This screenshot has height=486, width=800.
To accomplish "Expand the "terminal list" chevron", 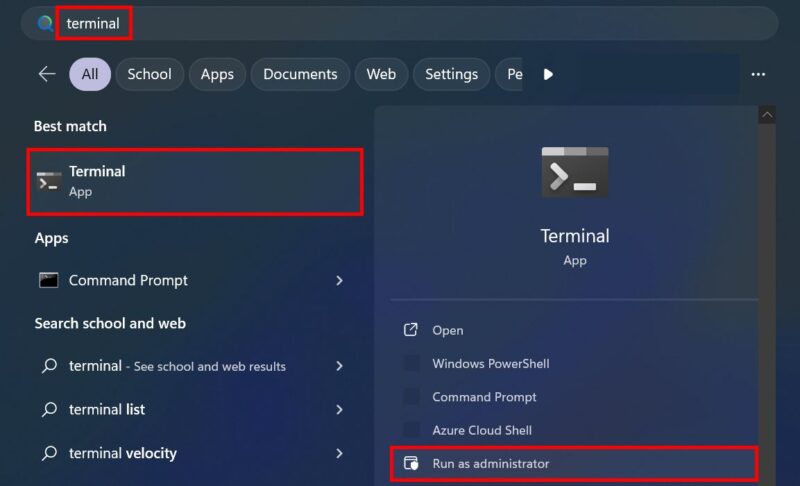I will point(339,409).
